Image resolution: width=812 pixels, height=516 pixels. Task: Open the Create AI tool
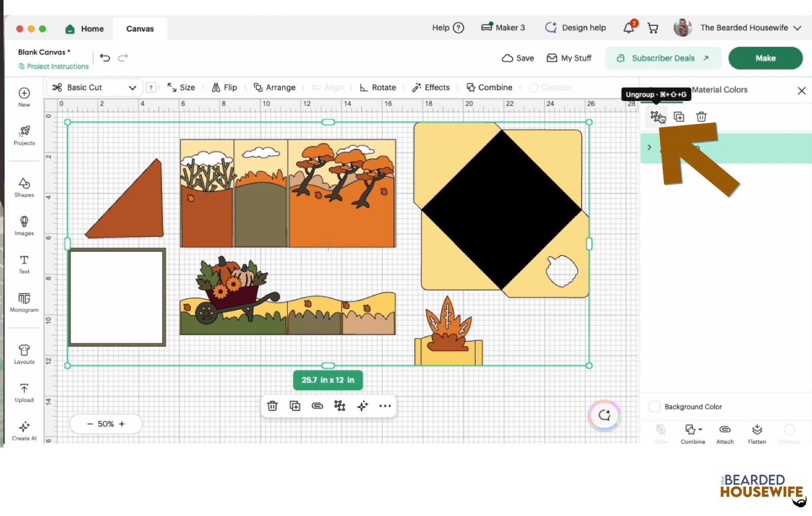tap(24, 431)
